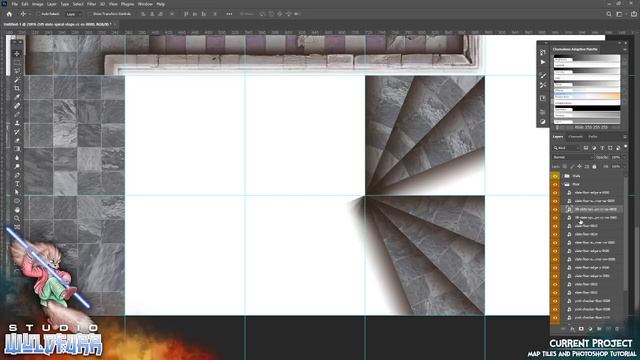This screenshot has height=360, width=640.
Task: Open the Filter menu
Action: click(91, 4)
